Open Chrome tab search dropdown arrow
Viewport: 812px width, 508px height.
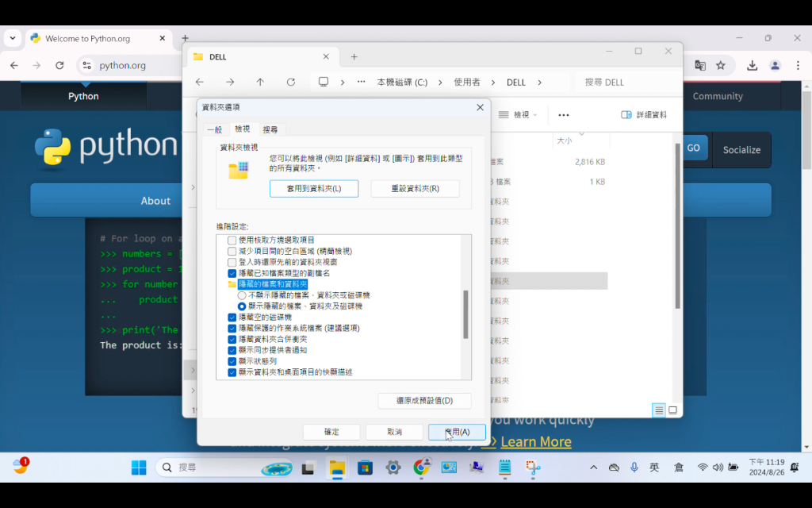pos(13,38)
